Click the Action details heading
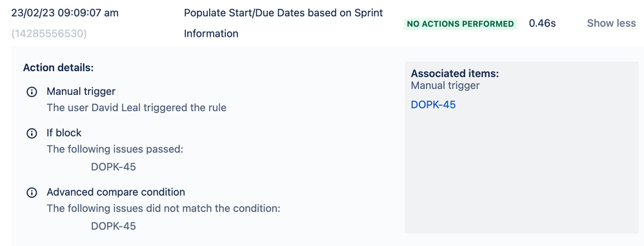644x246 pixels. [x=58, y=68]
